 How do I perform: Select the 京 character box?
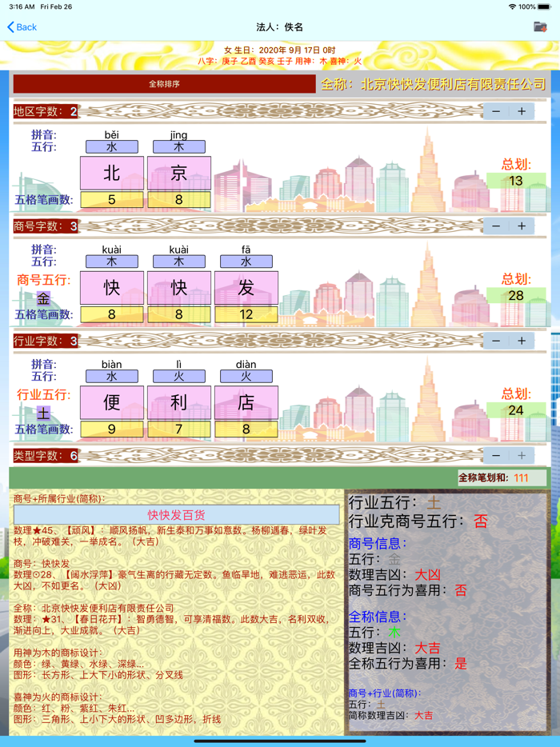179,173
